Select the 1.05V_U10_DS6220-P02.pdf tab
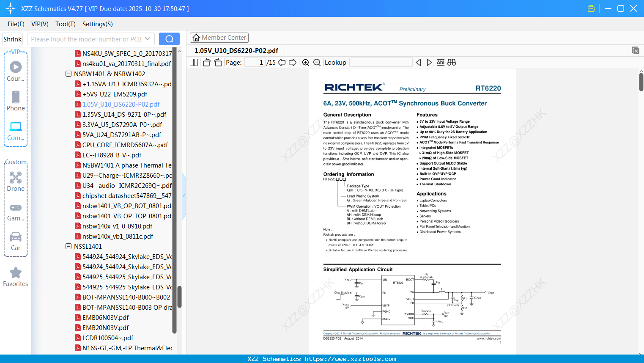Image resolution: width=644 pixels, height=363 pixels. (236, 51)
